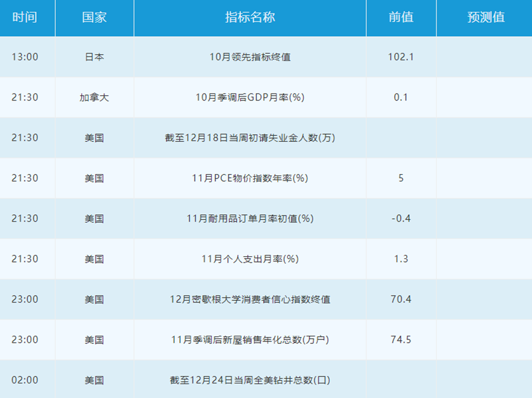This screenshot has height=398, width=532.
Task: Click 美国 in the 新屋销售 row
Action: click(94, 340)
